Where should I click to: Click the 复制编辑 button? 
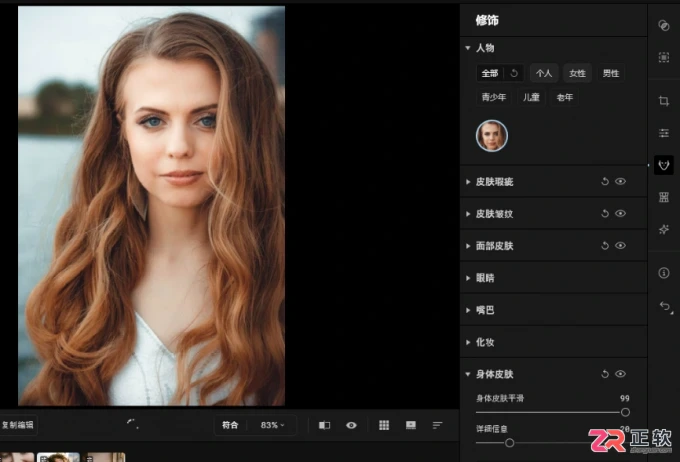[18, 425]
